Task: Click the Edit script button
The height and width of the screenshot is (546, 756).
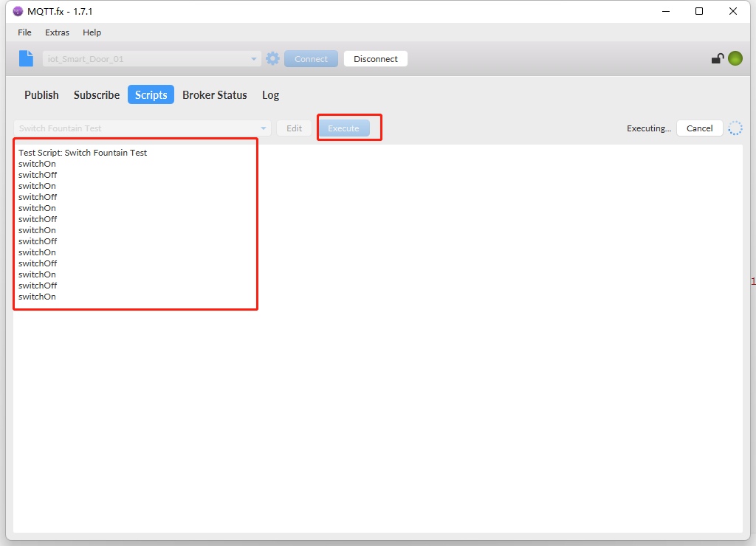Action: pos(294,128)
